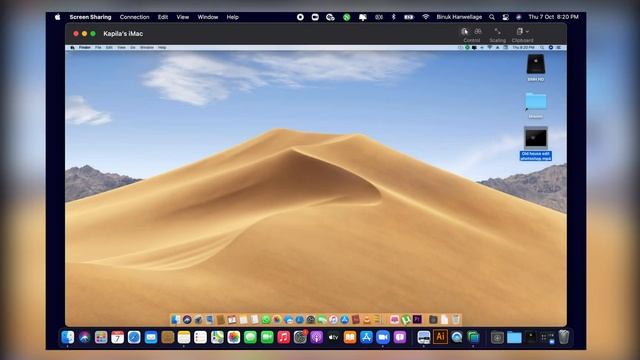Open Reminders from the host Dock
This screenshot has height=360, width=640.
pos(200,337)
